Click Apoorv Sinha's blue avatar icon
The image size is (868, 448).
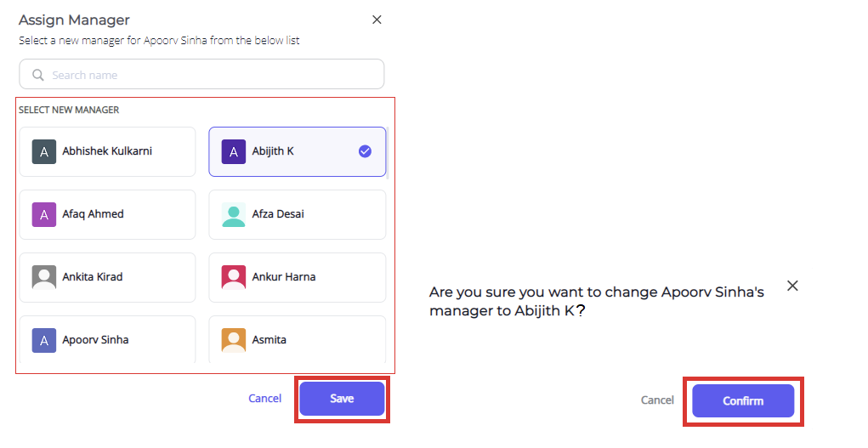43,341
